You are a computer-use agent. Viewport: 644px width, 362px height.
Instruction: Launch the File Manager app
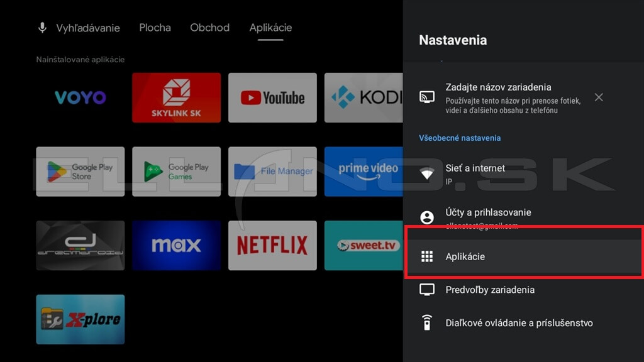coord(272,172)
